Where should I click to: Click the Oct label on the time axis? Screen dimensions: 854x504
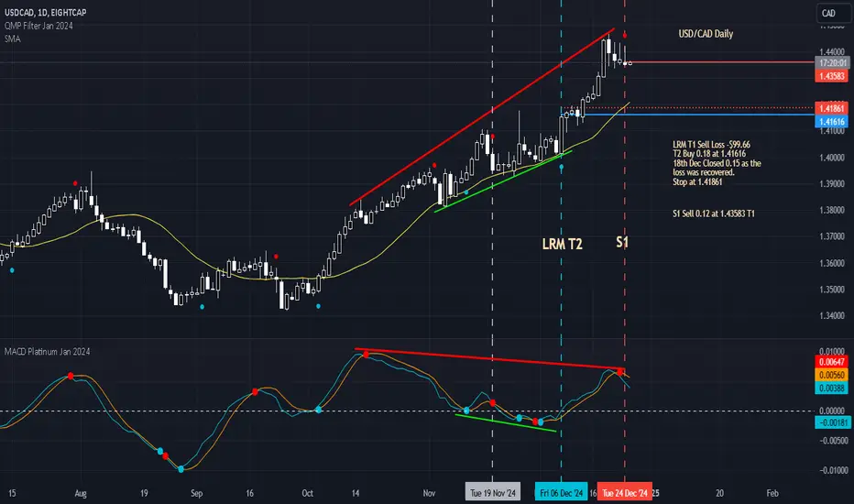coord(307,493)
